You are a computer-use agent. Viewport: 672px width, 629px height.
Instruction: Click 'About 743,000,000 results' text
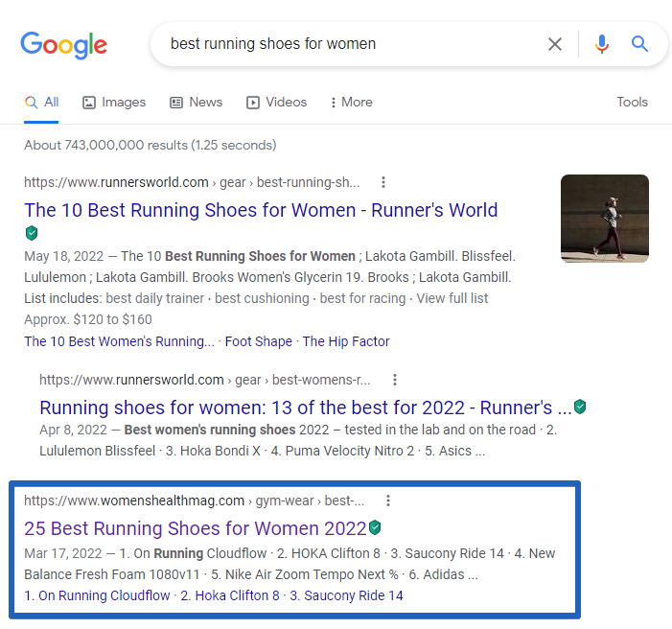(x=150, y=145)
